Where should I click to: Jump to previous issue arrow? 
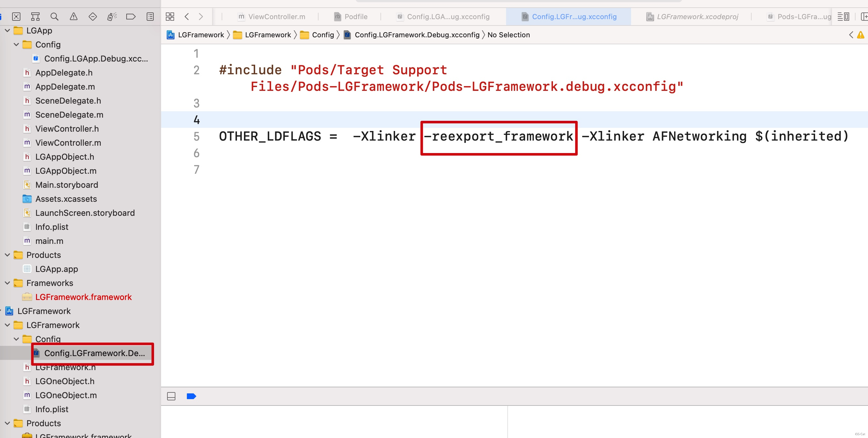tap(851, 35)
